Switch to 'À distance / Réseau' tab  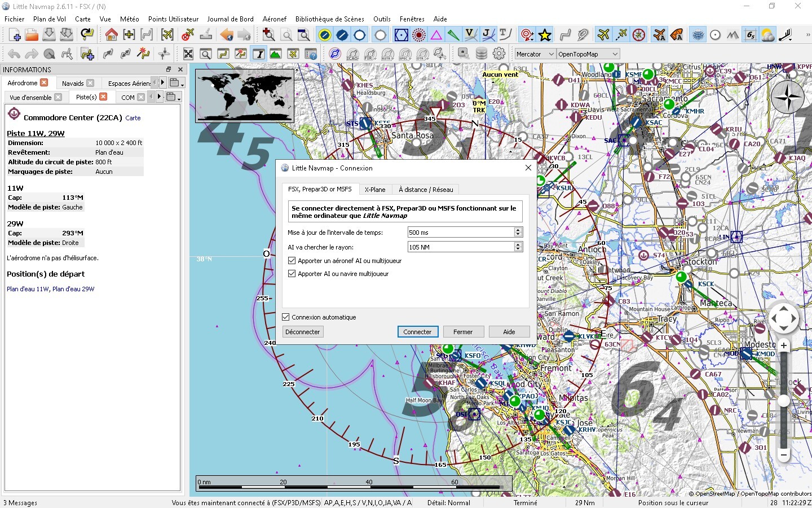426,190
